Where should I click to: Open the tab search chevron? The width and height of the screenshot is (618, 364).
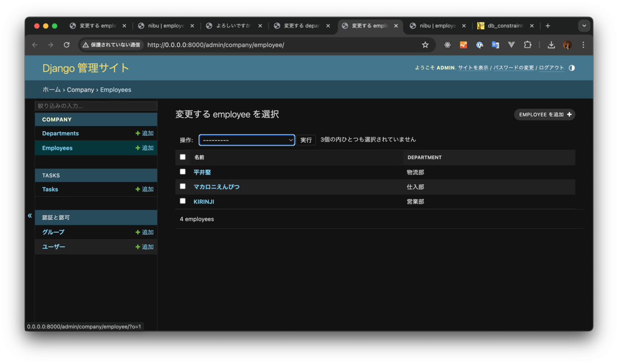pos(583,25)
